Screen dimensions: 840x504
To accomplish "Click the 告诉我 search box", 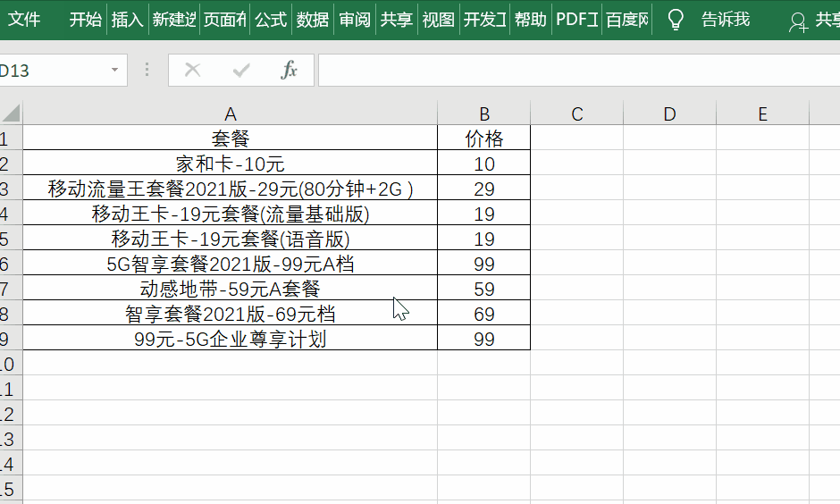I will (726, 20).
